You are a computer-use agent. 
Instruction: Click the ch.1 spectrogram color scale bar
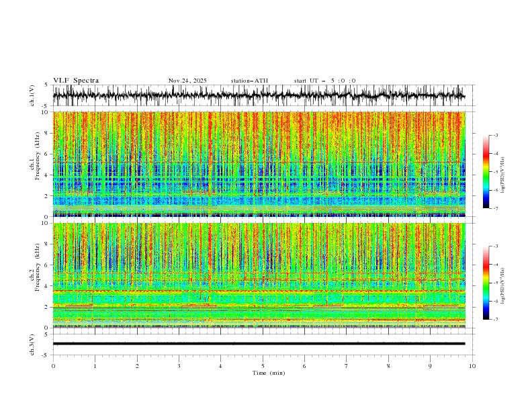coord(486,172)
